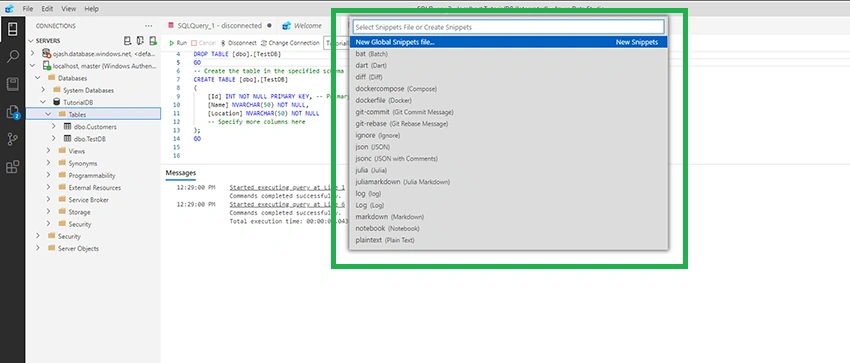Image resolution: width=850 pixels, height=363 pixels.
Task: Select notebook (Notebook) snippets entry
Action: click(x=508, y=228)
